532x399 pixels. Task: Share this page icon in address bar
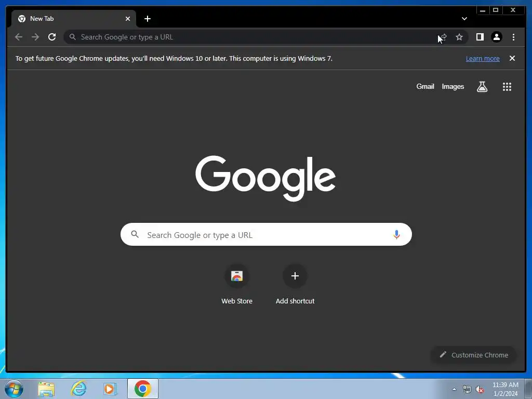click(443, 37)
